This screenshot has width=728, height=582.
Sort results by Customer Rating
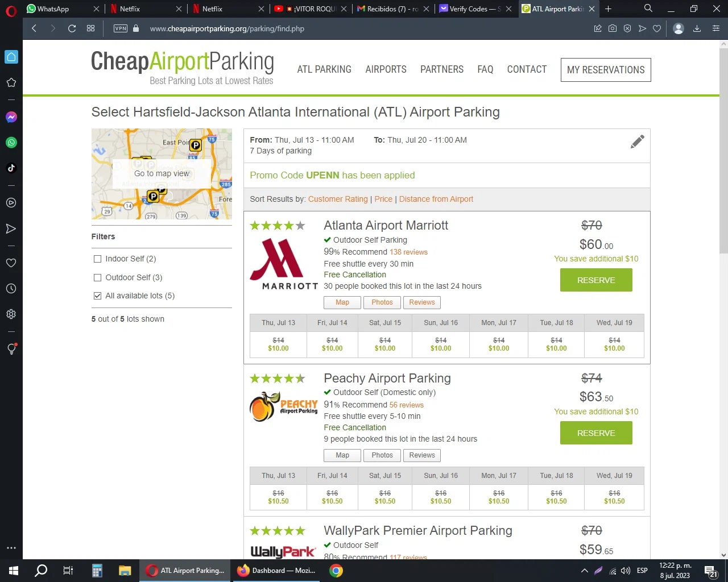(x=338, y=199)
